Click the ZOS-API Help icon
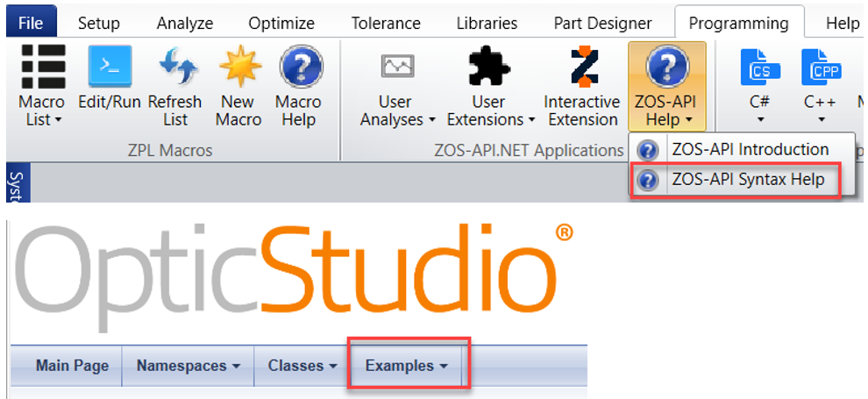868x399 pixels. coord(666,67)
